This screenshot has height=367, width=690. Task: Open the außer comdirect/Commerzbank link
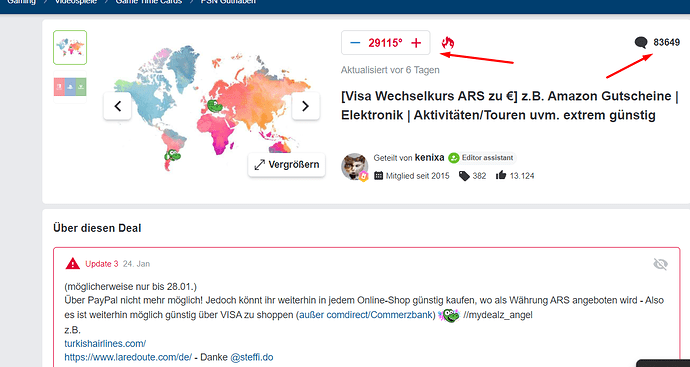365,315
